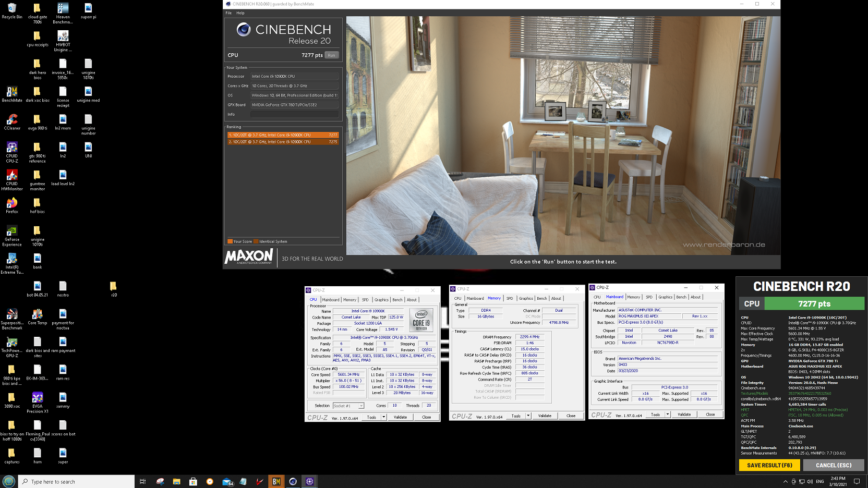
Task: Launch the CPUID CPU-Z desktop shortcut
Action: point(12,152)
